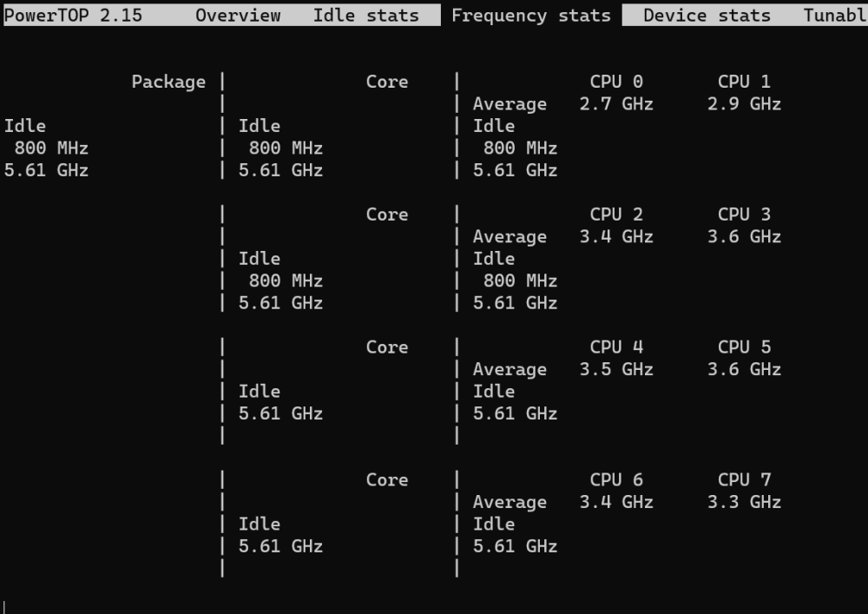Click the PowerTOP 2.15 title text
Image resolution: width=868 pixels, height=614 pixels.
click(x=73, y=16)
